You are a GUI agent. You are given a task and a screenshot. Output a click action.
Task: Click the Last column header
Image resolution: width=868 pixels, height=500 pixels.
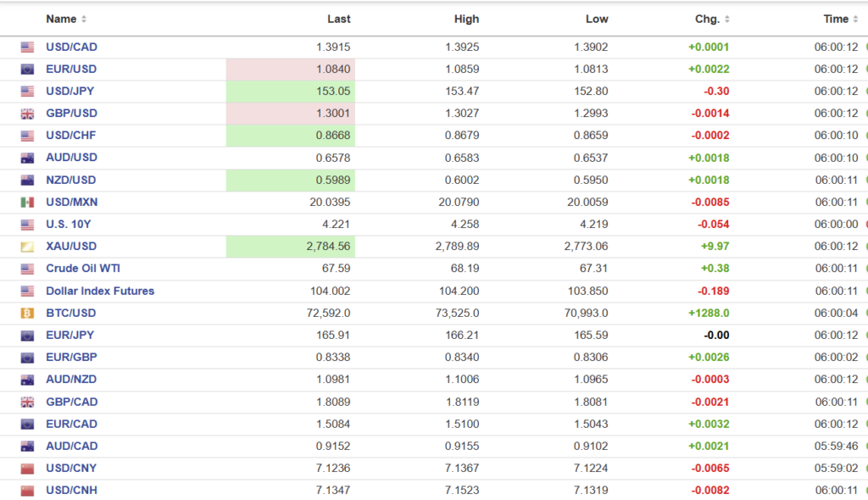click(338, 19)
